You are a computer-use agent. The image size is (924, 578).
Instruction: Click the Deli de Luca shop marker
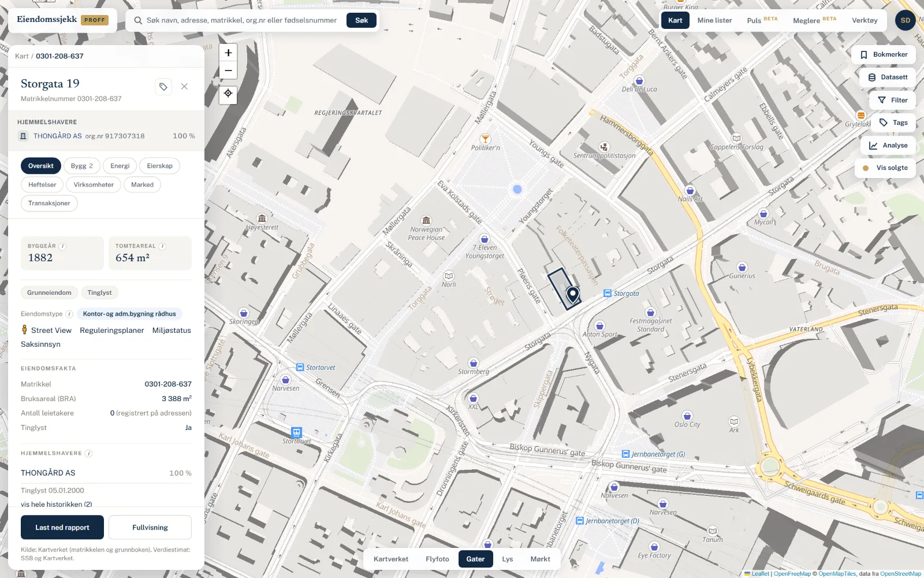tap(639, 81)
